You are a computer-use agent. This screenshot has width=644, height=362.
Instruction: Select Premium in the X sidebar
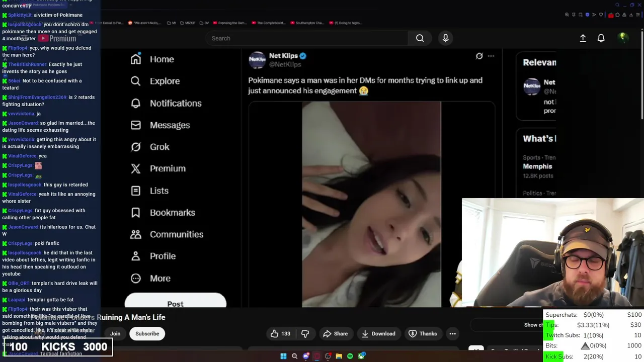pos(158,168)
